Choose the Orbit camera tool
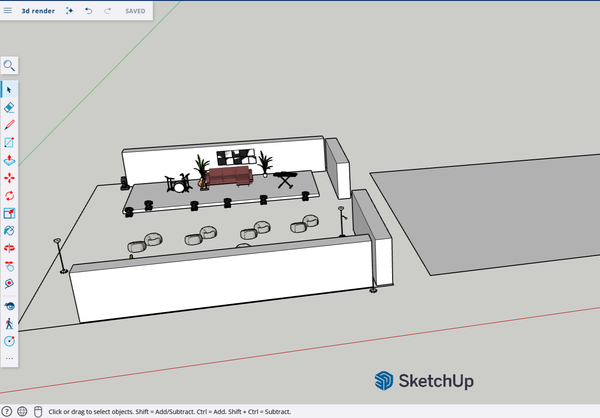This screenshot has height=418, width=600. point(9,305)
